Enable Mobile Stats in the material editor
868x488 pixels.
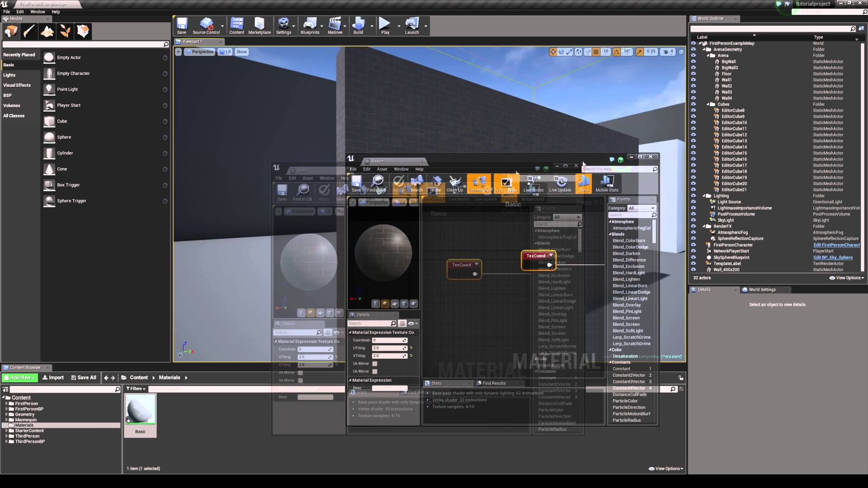pos(607,184)
